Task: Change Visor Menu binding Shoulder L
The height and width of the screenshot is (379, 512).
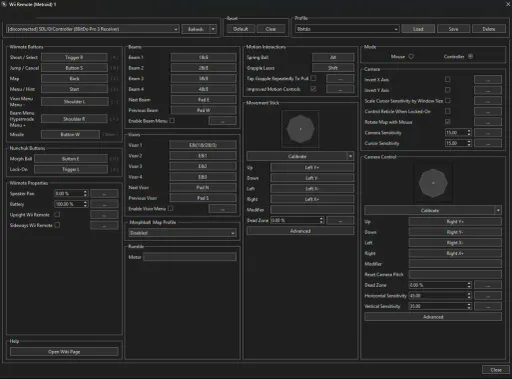Action: pyautogui.click(x=74, y=102)
